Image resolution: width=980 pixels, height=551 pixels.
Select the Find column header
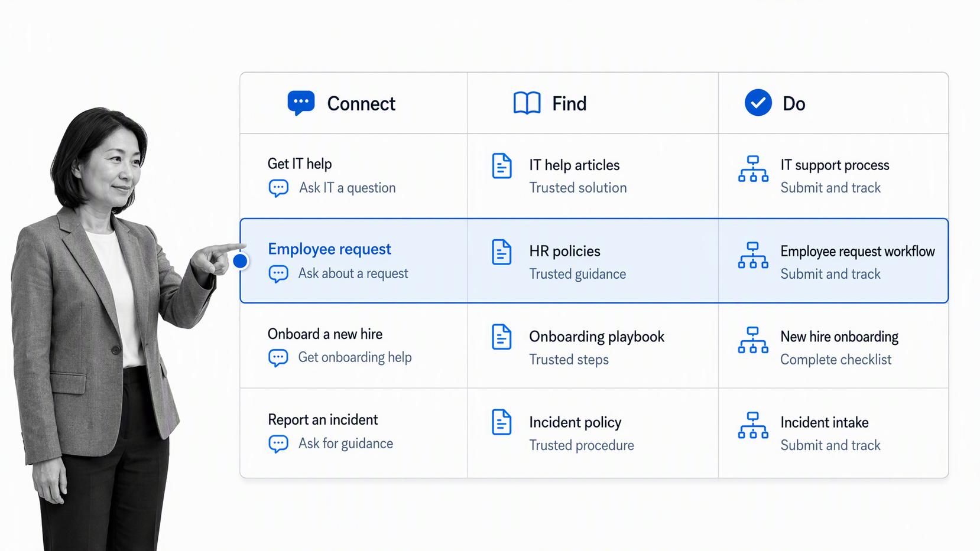click(593, 103)
